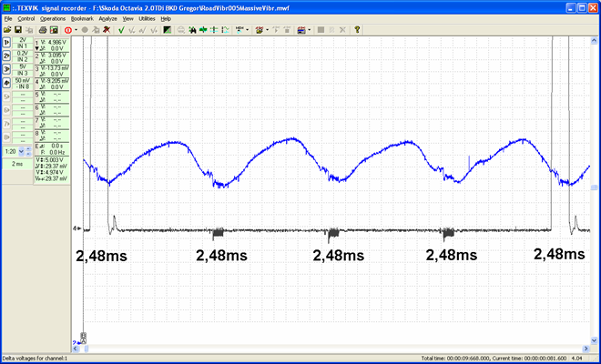Search the signal with the binoculars icon
Screen dimensions: 601x364
192,30
